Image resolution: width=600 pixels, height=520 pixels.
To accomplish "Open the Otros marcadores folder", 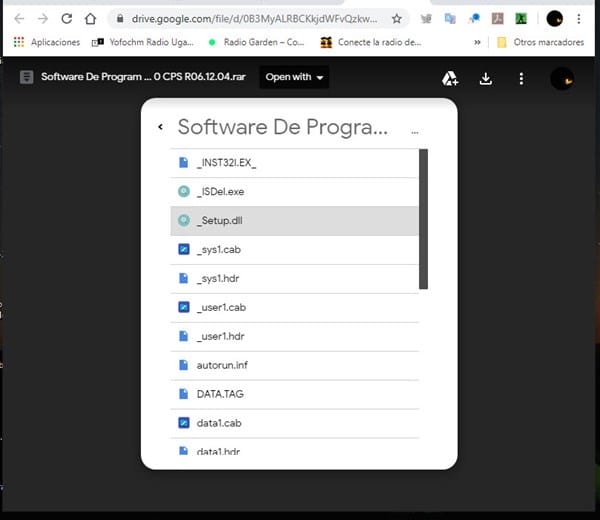I will pos(540,42).
